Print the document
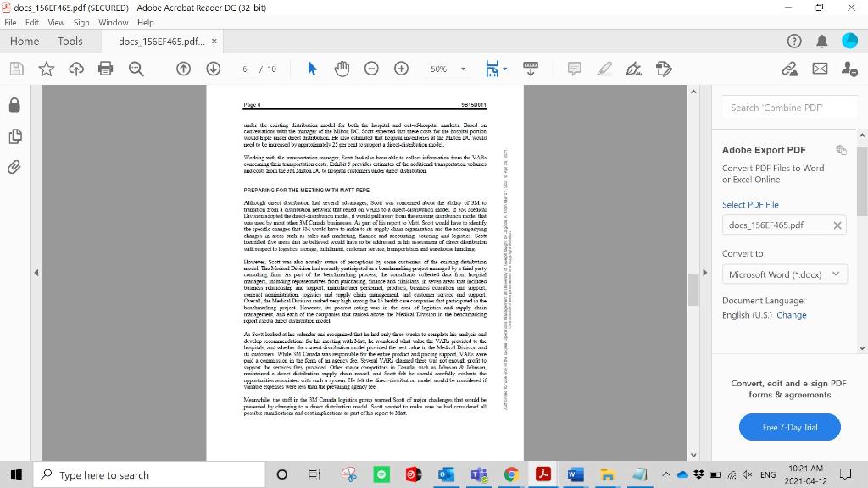Image resolution: width=868 pixels, height=488 pixels. pyautogui.click(x=105, y=69)
